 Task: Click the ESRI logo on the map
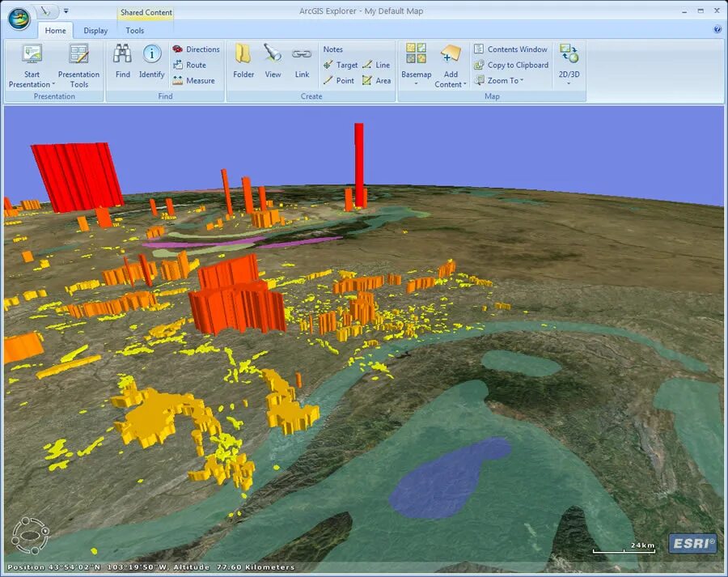click(692, 543)
